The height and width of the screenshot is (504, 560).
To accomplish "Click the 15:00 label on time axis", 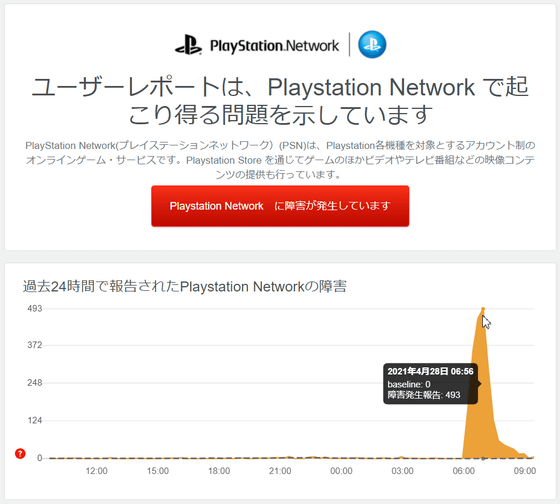I will [x=158, y=471].
